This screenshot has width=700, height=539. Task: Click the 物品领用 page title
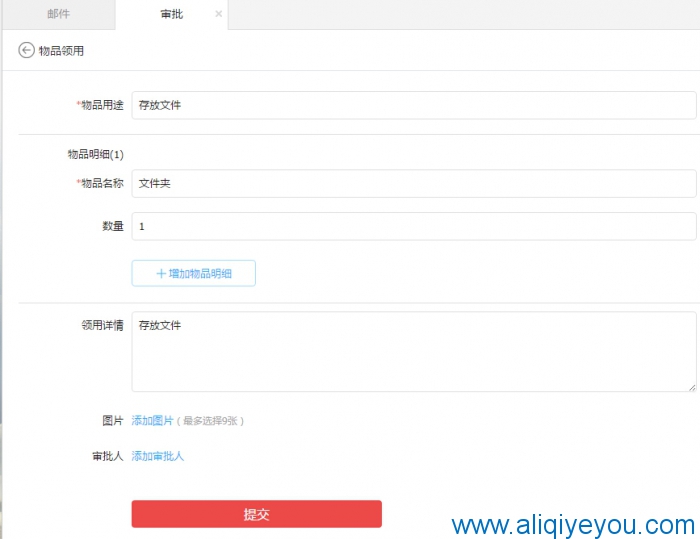[61, 51]
